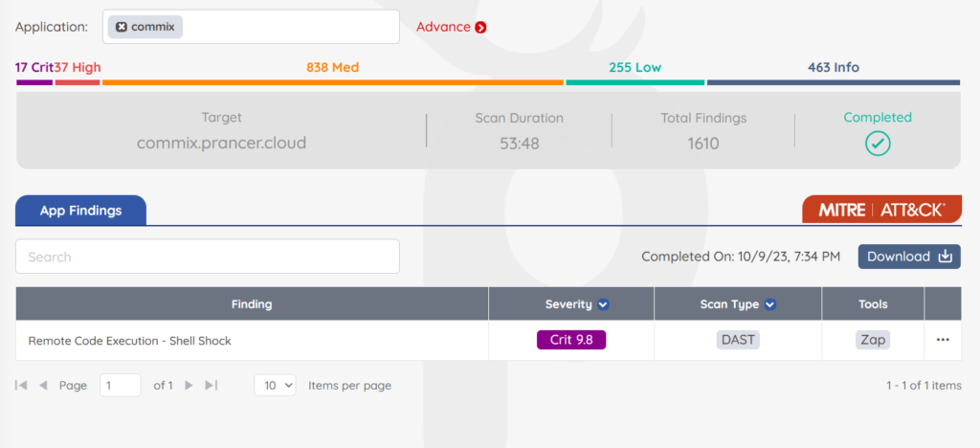The height and width of the screenshot is (448, 980).
Task: Click the 1 - 1 of 1 items text
Action: pyautogui.click(x=924, y=386)
